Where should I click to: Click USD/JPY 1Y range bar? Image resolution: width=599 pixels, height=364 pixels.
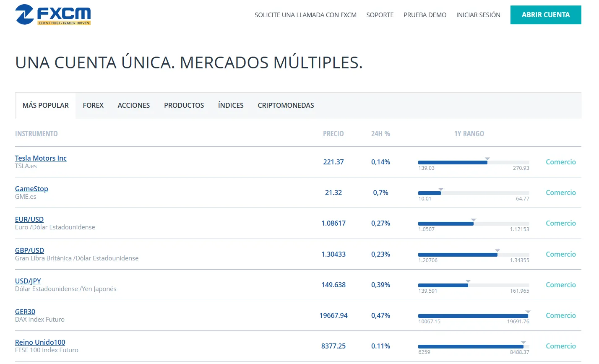(474, 285)
